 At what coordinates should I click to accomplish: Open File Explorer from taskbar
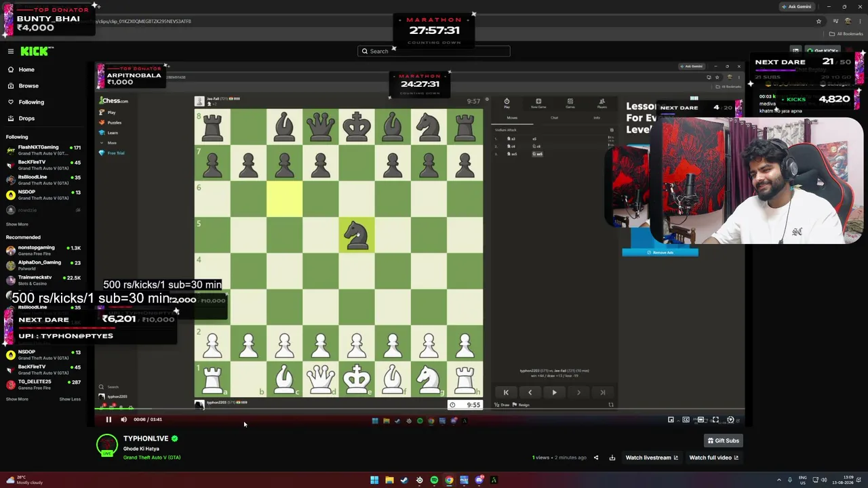389,481
